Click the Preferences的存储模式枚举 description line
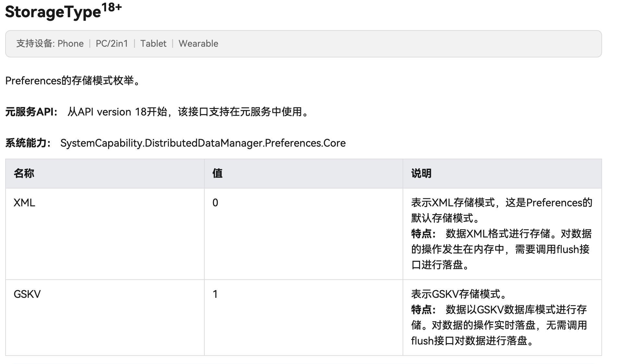This screenshot has height=364, width=617. [x=73, y=80]
